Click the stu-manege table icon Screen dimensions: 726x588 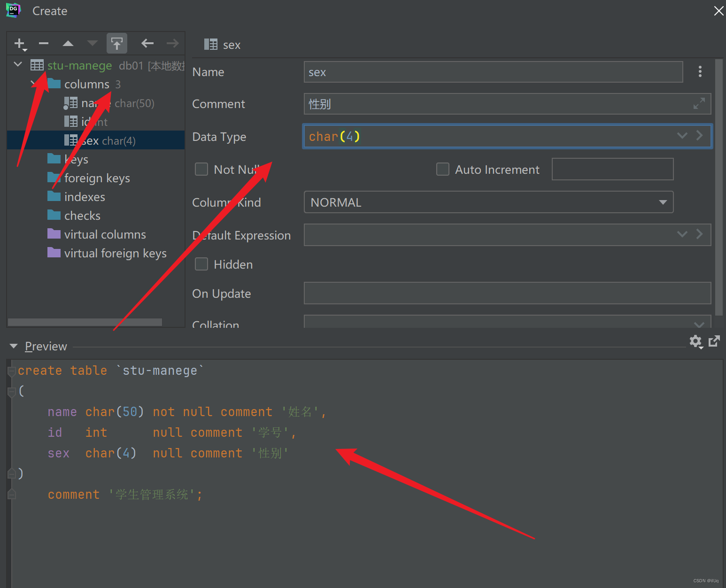pos(37,65)
